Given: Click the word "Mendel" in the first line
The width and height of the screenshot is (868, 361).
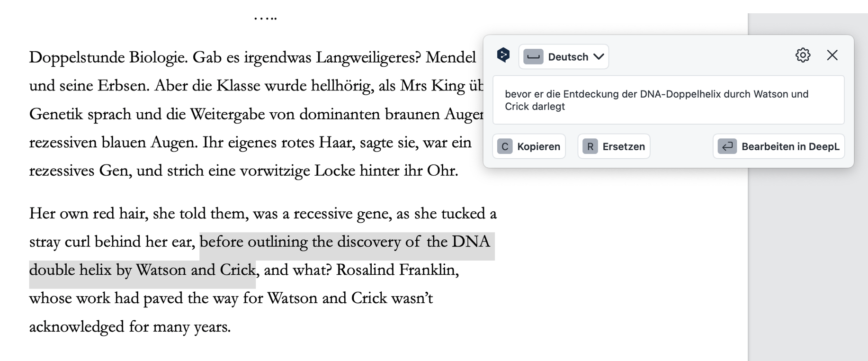Looking at the screenshot, I should pos(450,58).
